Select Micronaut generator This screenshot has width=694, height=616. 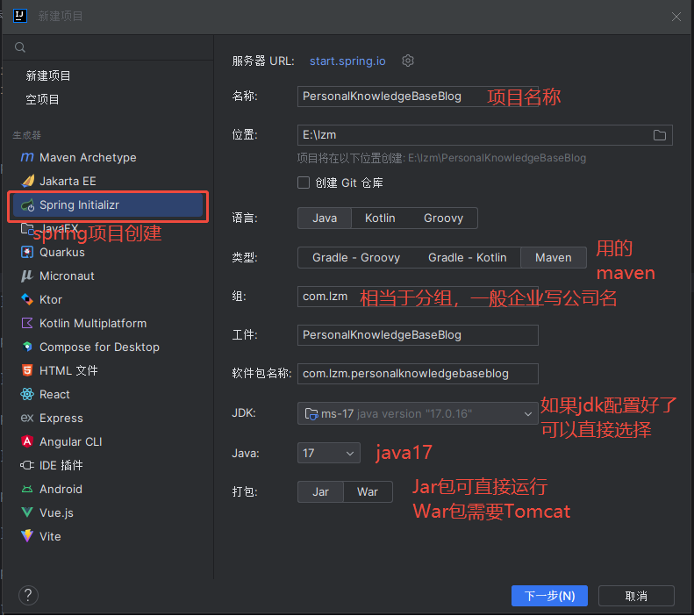coord(108,276)
